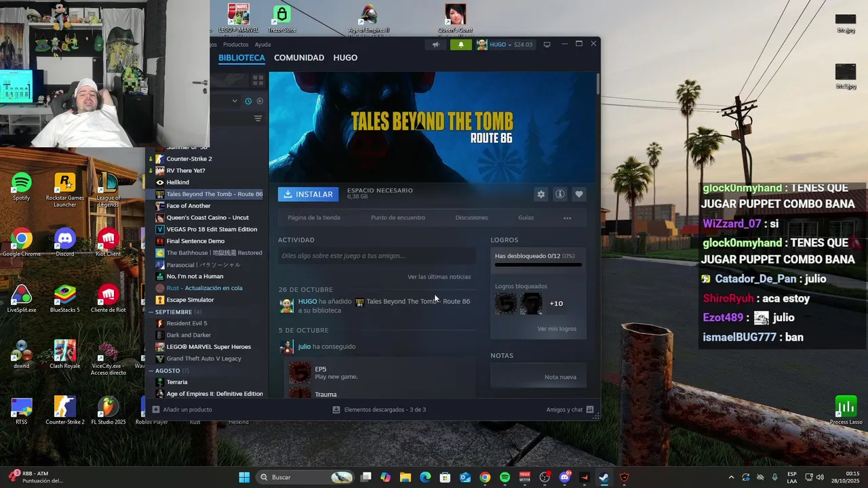Open HUGO account dropdown with wallet balance
The width and height of the screenshot is (868, 488).
505,45
